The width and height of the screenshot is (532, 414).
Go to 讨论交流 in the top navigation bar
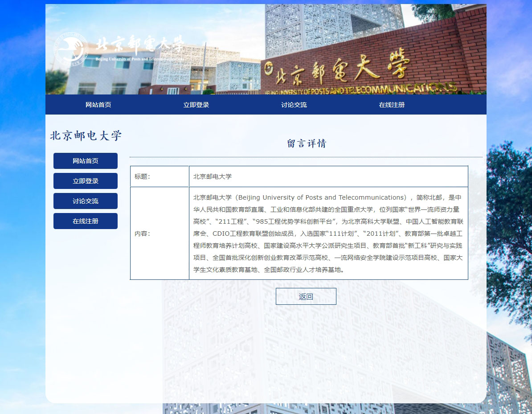(x=294, y=105)
